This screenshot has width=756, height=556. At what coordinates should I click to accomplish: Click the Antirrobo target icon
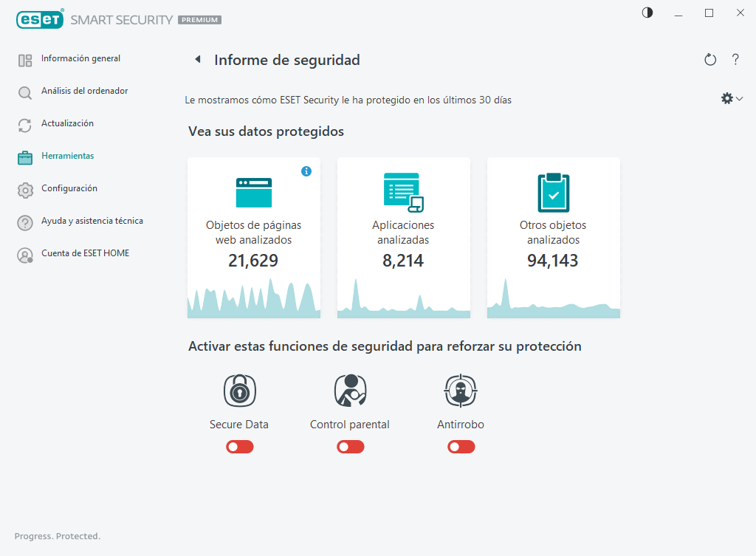tap(461, 390)
